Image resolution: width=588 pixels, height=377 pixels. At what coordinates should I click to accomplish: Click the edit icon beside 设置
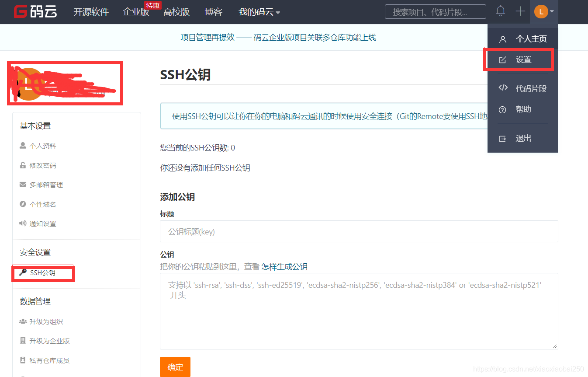(502, 60)
